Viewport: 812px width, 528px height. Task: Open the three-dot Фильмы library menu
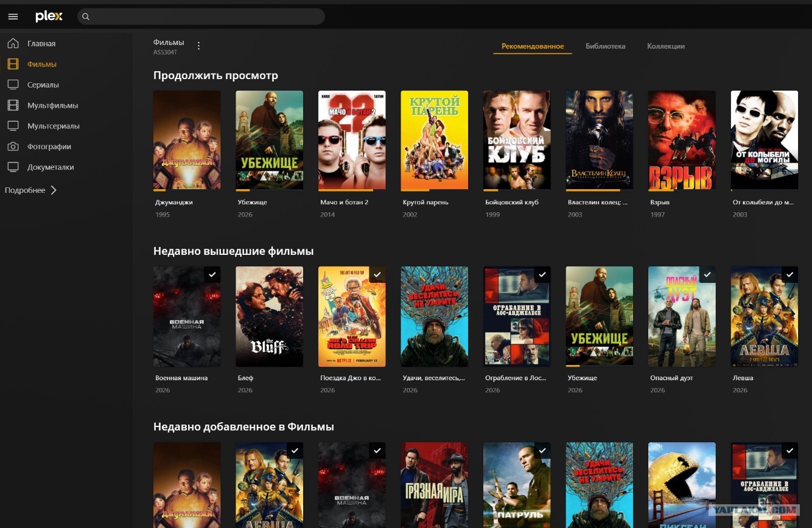(198, 46)
